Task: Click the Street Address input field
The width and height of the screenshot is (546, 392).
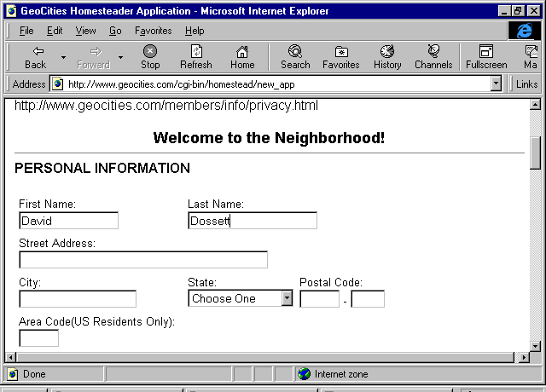Action: click(x=143, y=260)
